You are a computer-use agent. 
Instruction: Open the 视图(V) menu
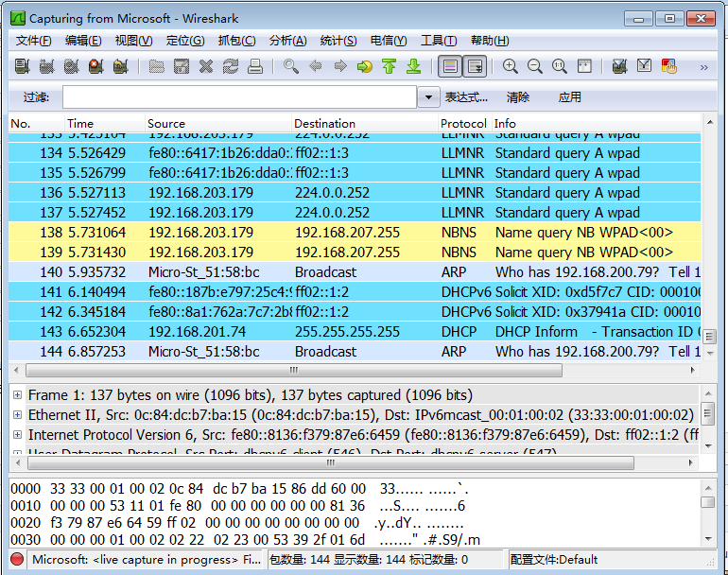click(133, 41)
